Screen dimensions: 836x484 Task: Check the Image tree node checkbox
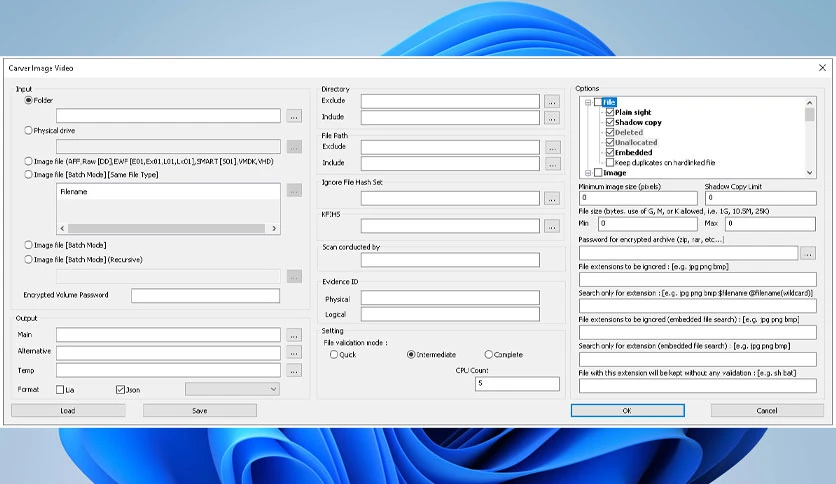coord(598,173)
